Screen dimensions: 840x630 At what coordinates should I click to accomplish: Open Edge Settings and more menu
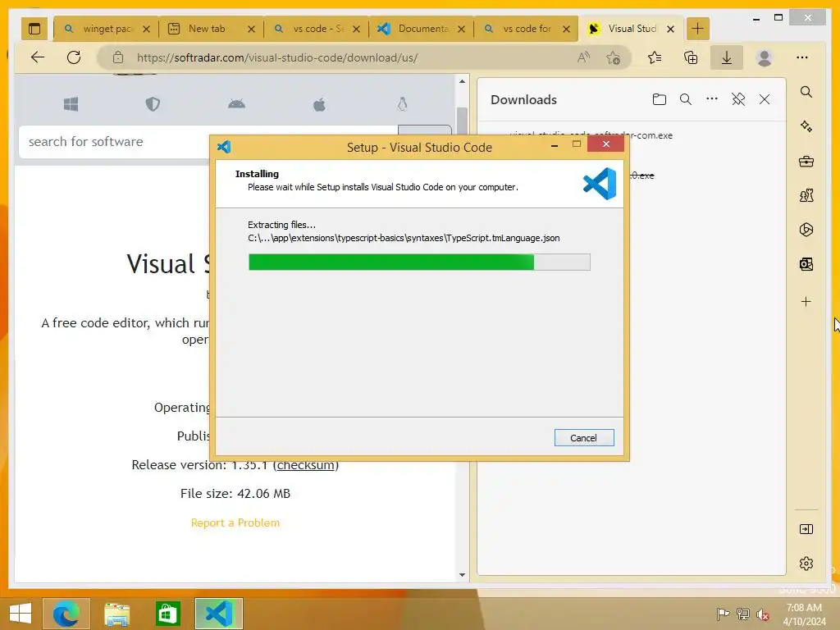click(802, 57)
